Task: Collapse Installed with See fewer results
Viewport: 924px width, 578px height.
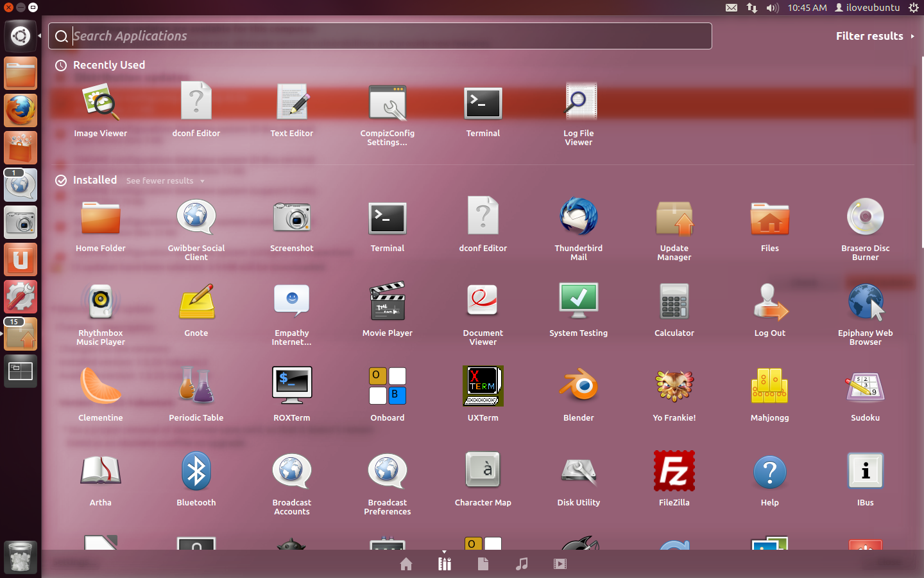Action: (165, 181)
